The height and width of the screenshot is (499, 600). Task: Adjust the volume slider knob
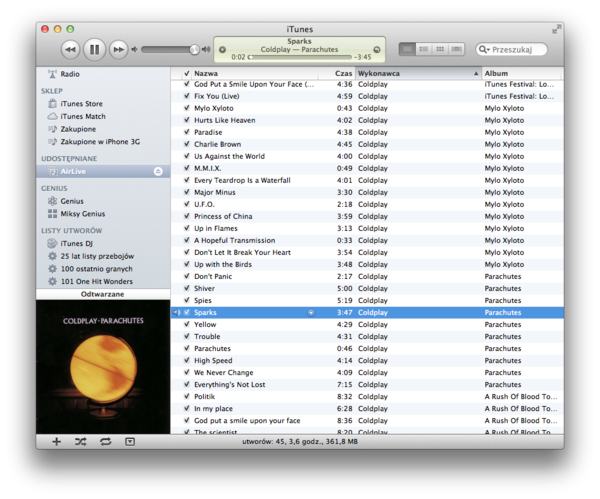point(195,49)
